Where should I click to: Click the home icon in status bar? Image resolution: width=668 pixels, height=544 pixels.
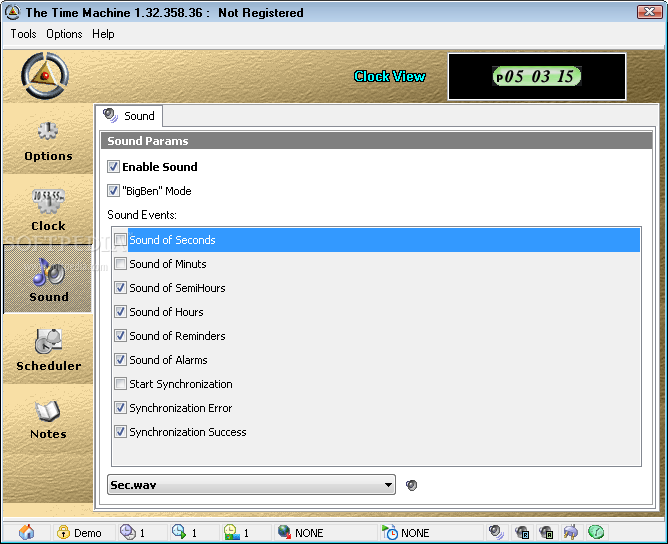(x=26, y=532)
